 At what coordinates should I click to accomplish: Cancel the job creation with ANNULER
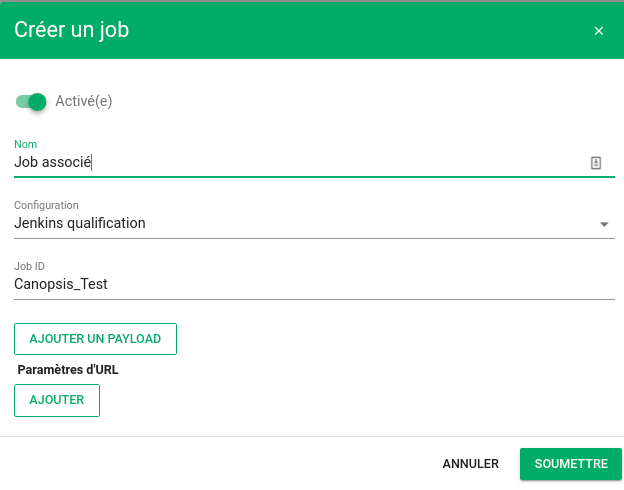coord(470,464)
